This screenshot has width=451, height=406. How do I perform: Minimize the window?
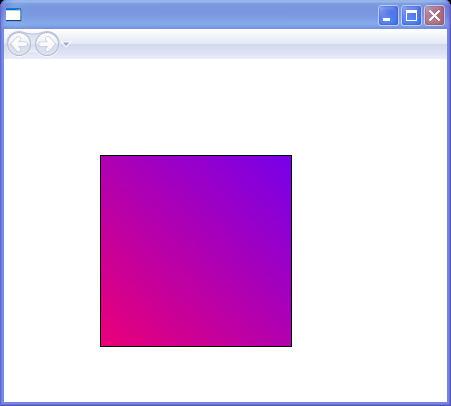click(x=388, y=15)
